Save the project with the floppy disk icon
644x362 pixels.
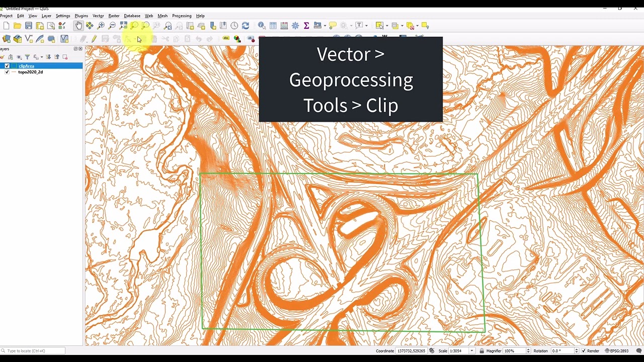point(29,26)
